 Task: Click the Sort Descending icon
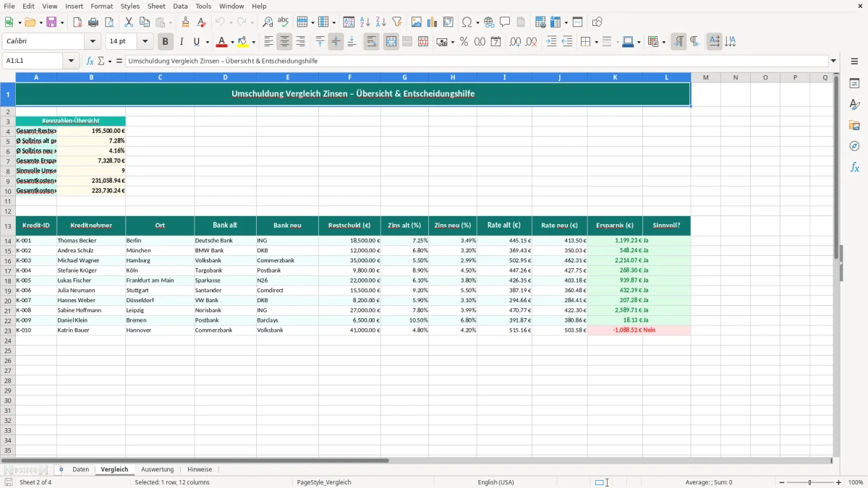(x=380, y=22)
